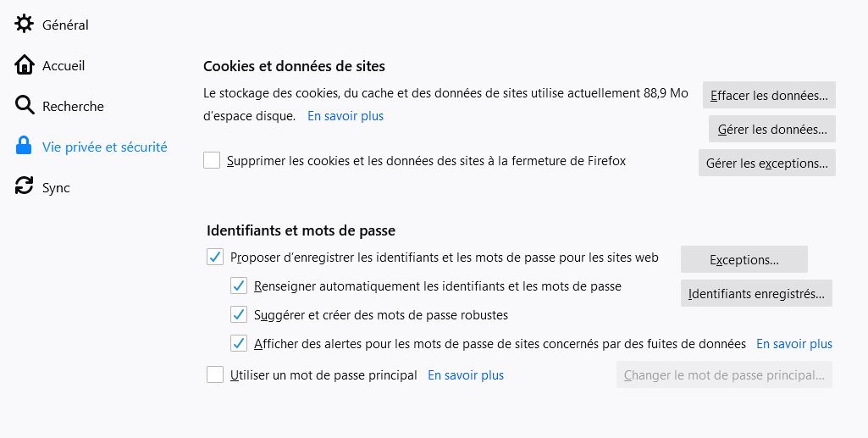Open Gérer les données dialog
This screenshot has width=868, height=438.
(x=771, y=130)
